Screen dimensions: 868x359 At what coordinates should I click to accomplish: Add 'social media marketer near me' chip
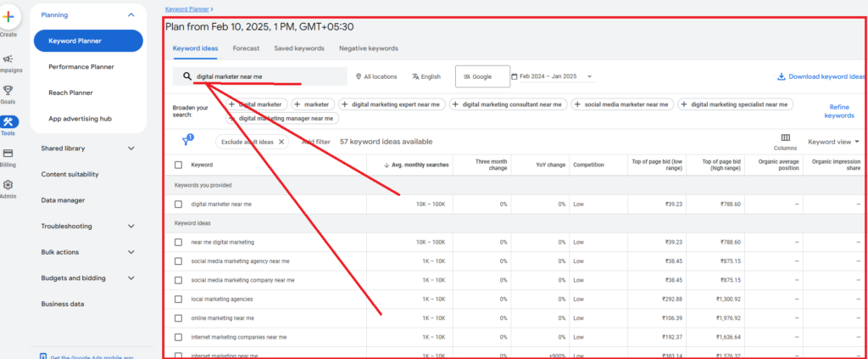click(x=622, y=104)
